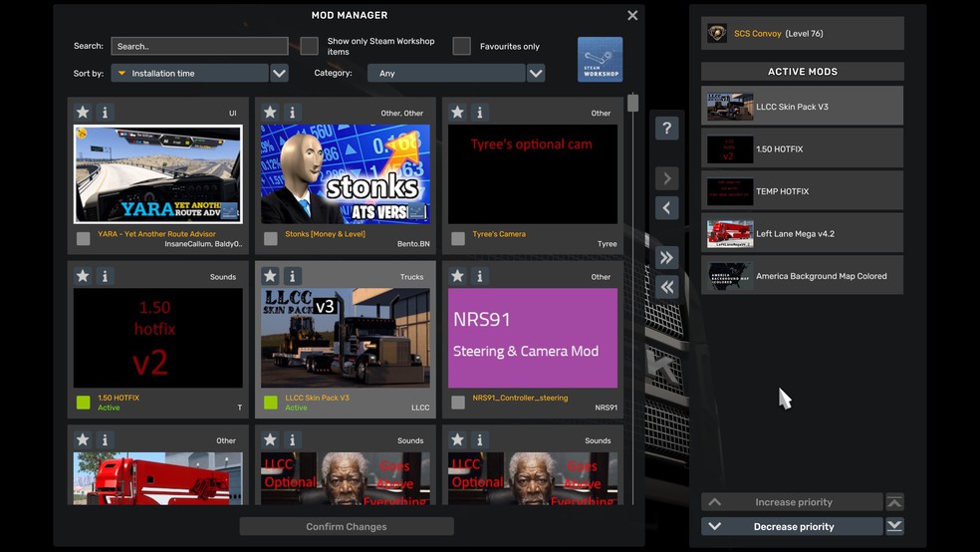The height and width of the screenshot is (552, 980).
Task: Open info for Tyree's Camera mod
Action: coord(479,113)
